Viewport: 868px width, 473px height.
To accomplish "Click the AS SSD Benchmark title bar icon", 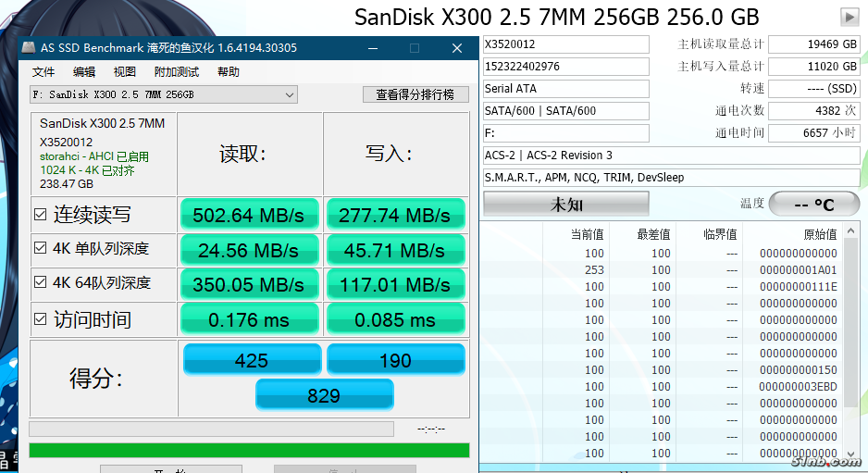I will 29,48.
